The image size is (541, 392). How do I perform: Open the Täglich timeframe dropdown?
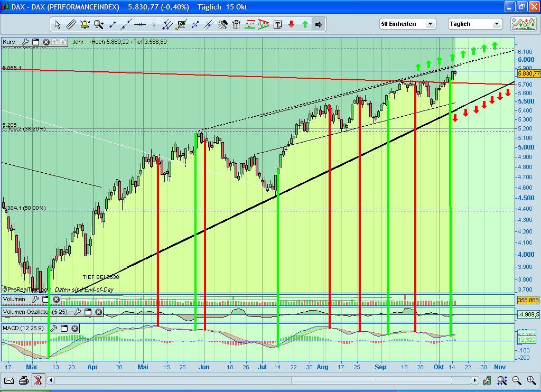click(497, 23)
